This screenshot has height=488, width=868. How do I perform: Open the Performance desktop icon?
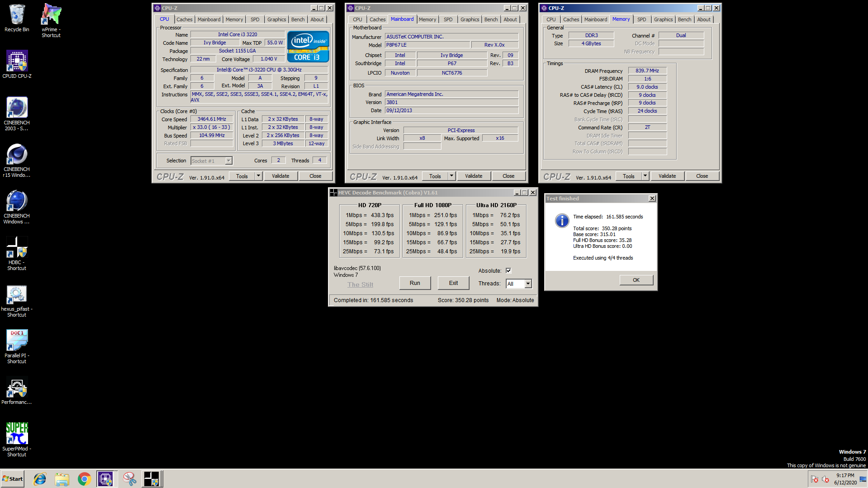(17, 391)
